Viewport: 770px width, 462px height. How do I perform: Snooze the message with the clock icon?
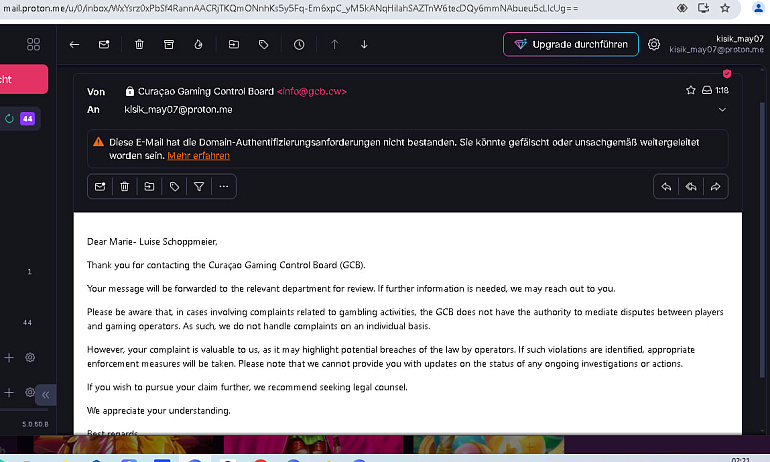(x=299, y=45)
